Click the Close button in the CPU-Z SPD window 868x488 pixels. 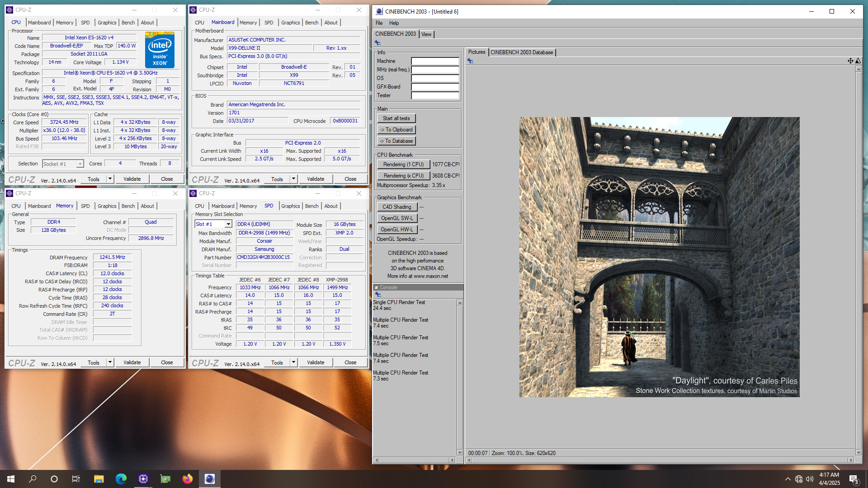coord(350,362)
